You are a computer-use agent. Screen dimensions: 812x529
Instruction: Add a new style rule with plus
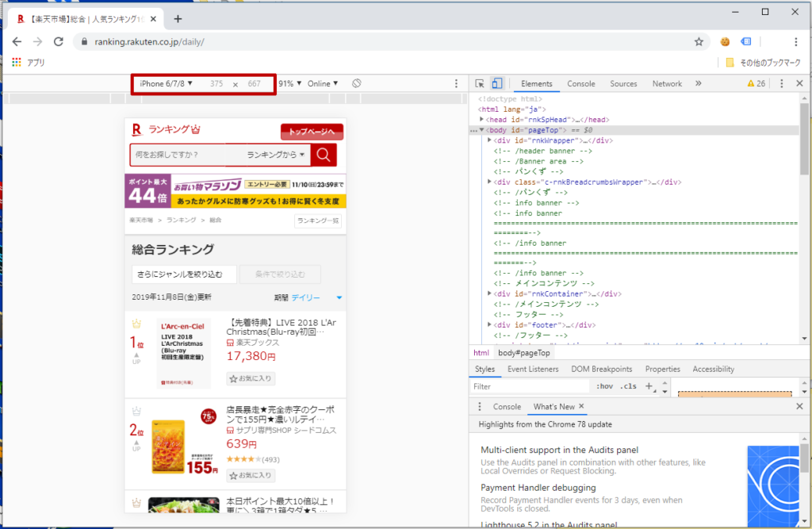pyautogui.click(x=649, y=386)
